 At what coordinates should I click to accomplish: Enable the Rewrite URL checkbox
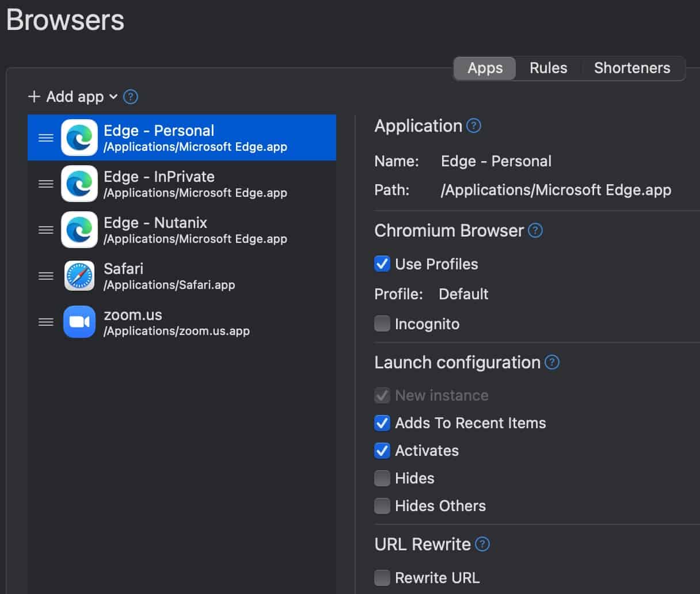coord(382,577)
